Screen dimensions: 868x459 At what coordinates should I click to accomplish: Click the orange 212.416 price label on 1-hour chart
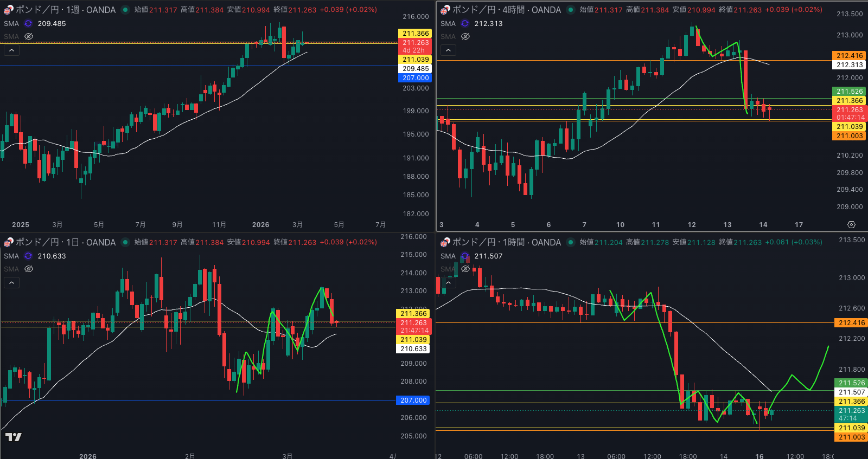[x=852, y=323]
